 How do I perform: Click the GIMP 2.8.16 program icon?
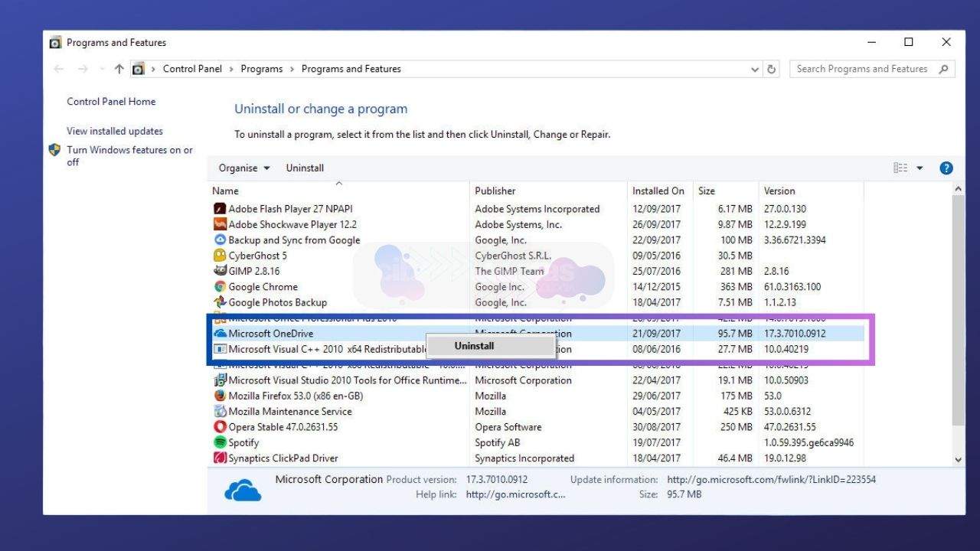click(x=220, y=271)
